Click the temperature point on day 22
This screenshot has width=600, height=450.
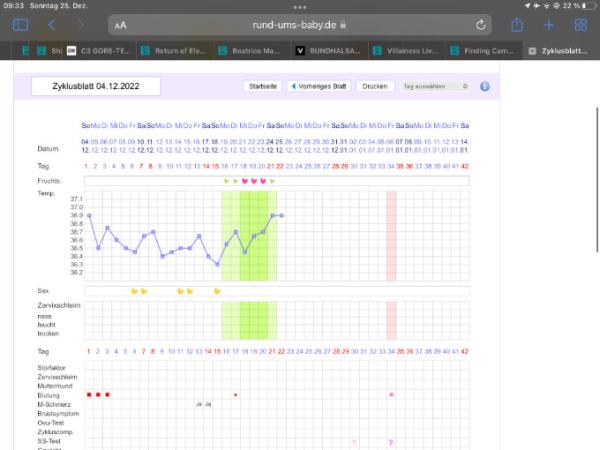point(282,215)
